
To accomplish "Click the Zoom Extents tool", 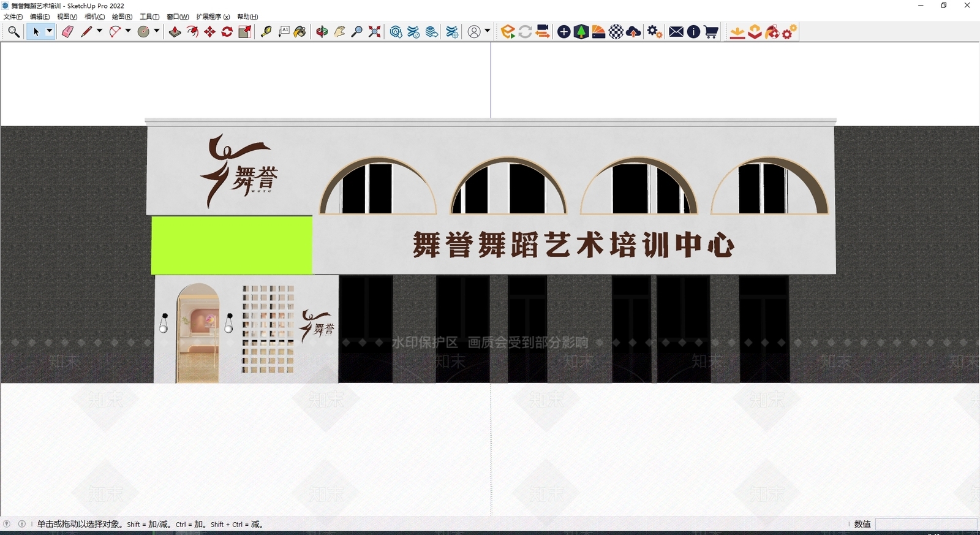I will (x=374, y=32).
